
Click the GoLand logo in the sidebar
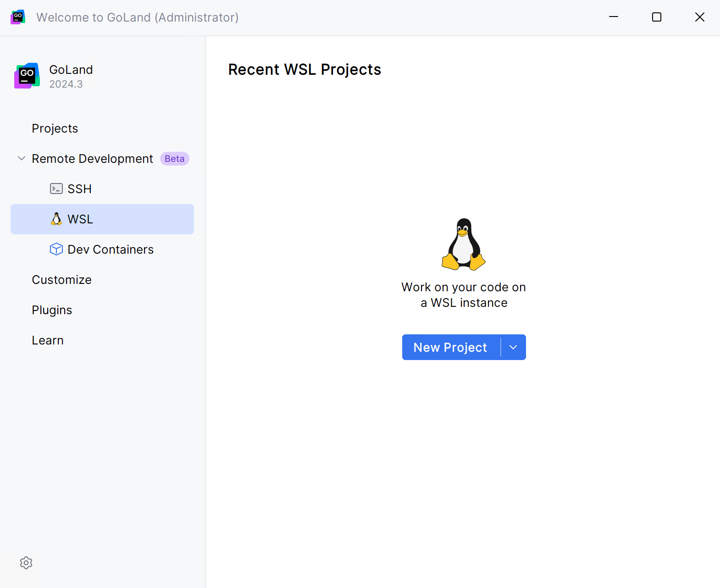pos(27,76)
